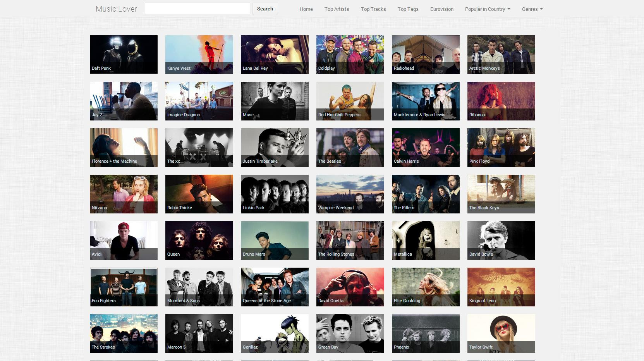Select Red Hot Chili Peppers thumbnail
644x361 pixels.
(350, 101)
